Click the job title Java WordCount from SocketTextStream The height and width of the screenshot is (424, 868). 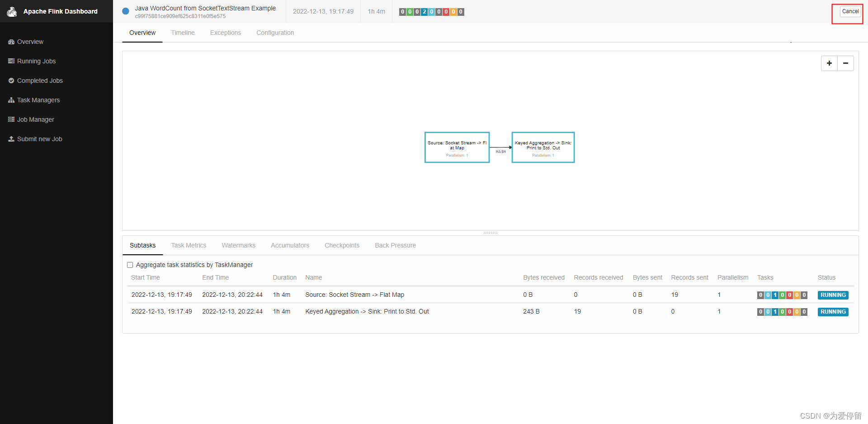[x=205, y=8]
